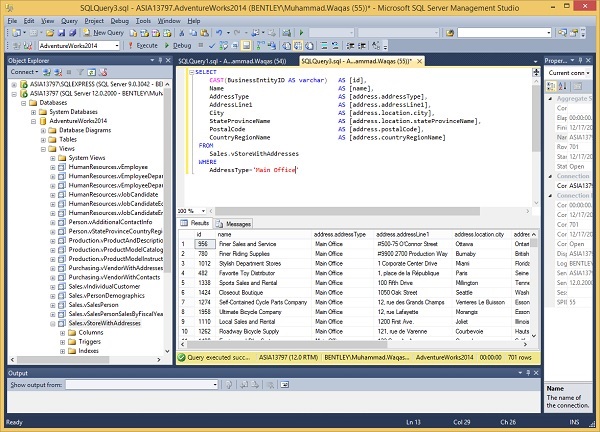Collapse the Views folder node
Image resolution: width=600 pixels, height=432 pixels.
pos(41,148)
